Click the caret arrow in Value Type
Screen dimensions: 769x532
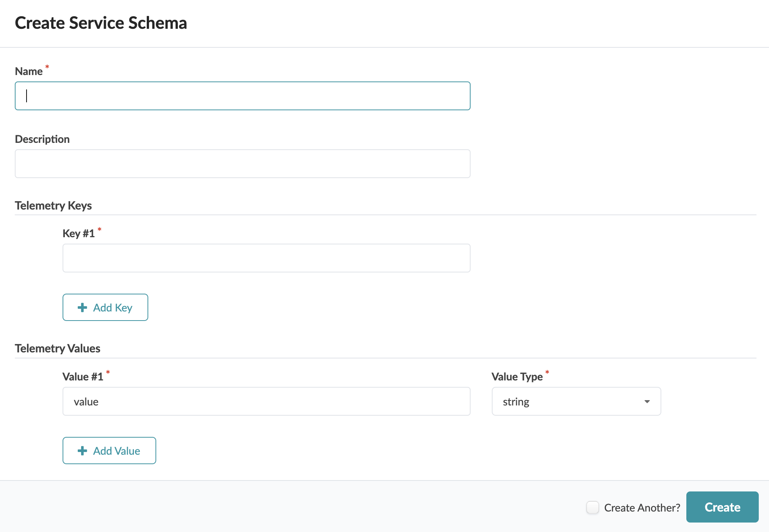(x=647, y=402)
